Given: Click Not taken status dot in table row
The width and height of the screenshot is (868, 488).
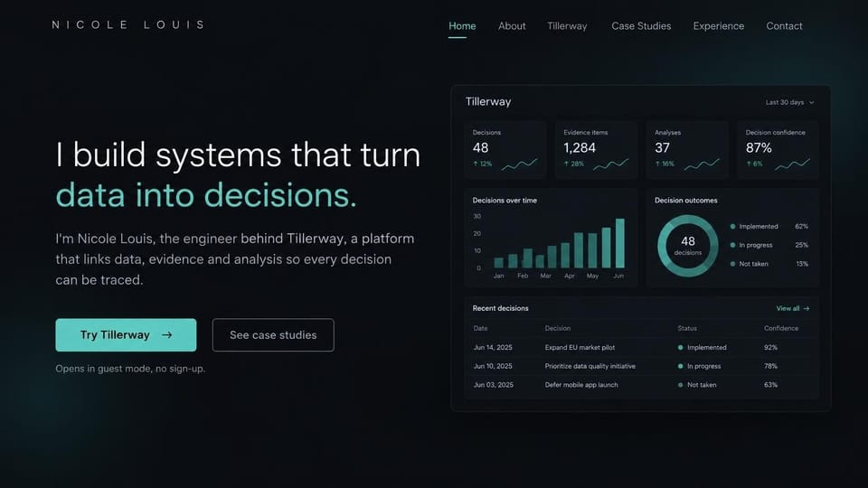Looking at the screenshot, I should coord(680,385).
